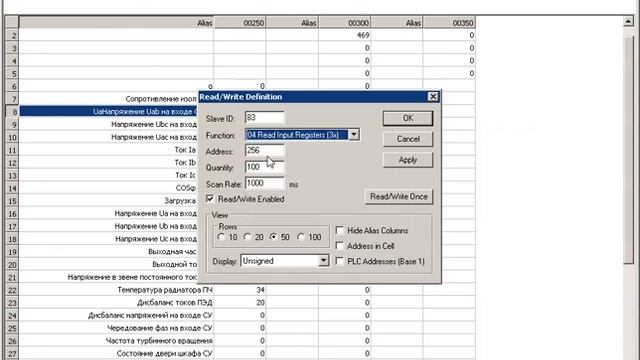Click cell value 469

coord(363,35)
